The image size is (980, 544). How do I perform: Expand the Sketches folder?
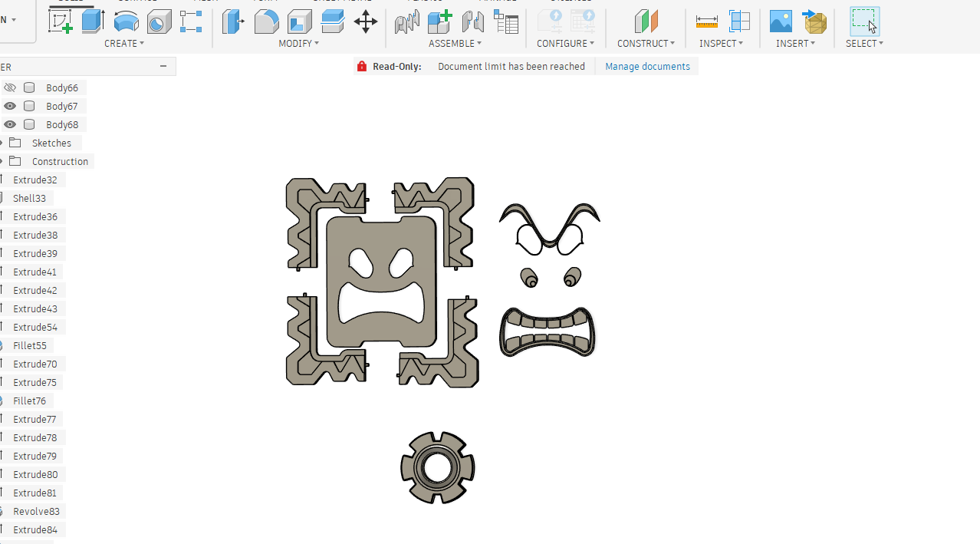tap(2, 143)
